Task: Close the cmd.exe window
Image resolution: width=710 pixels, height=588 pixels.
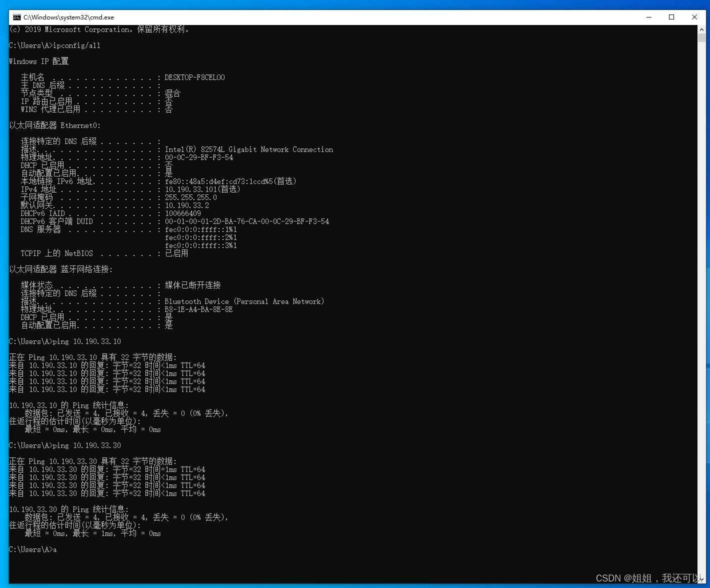Action: (x=694, y=17)
